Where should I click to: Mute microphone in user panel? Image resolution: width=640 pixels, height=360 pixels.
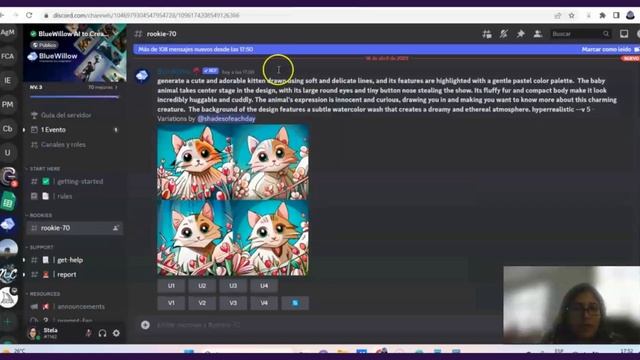(x=89, y=333)
